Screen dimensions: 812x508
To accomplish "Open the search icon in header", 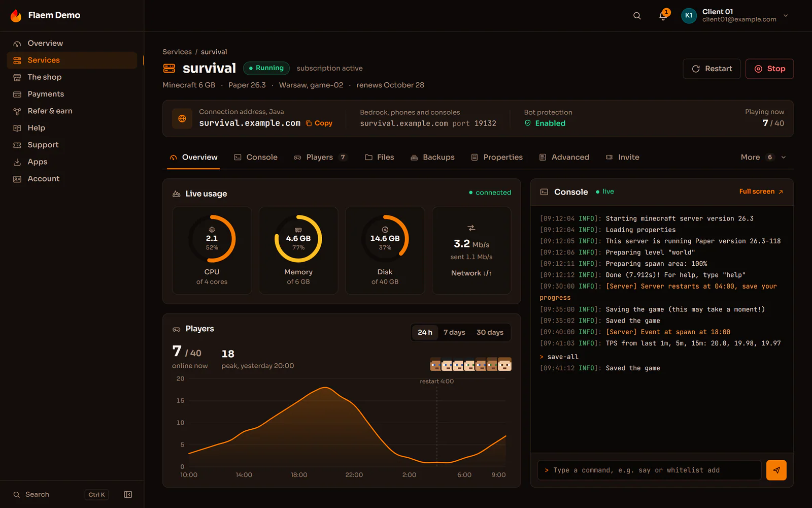I will 637,16.
